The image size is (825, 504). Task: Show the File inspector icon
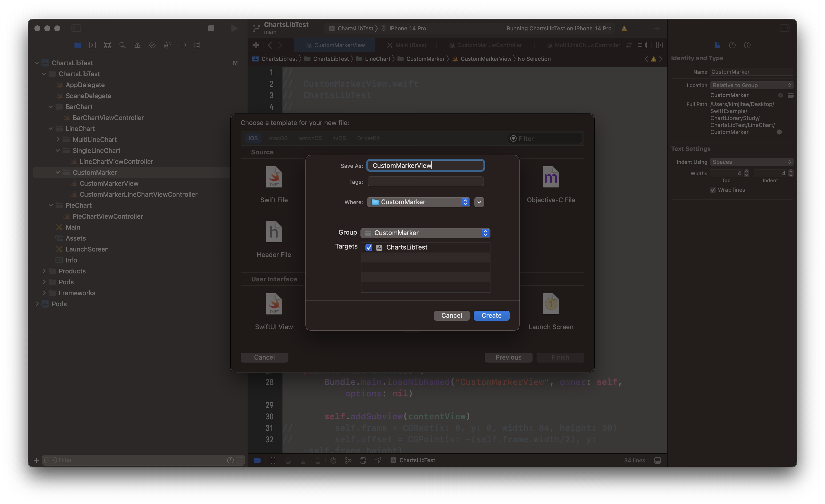pyautogui.click(x=717, y=45)
